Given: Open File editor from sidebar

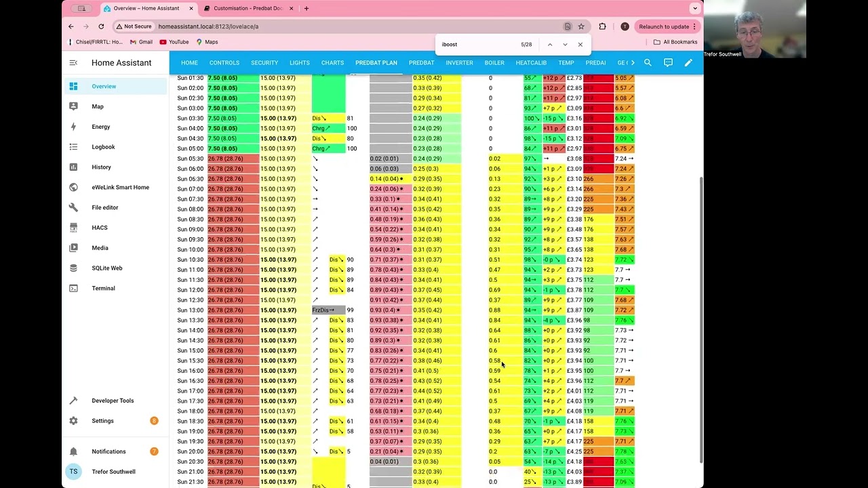Looking at the screenshot, I should [116, 207].
